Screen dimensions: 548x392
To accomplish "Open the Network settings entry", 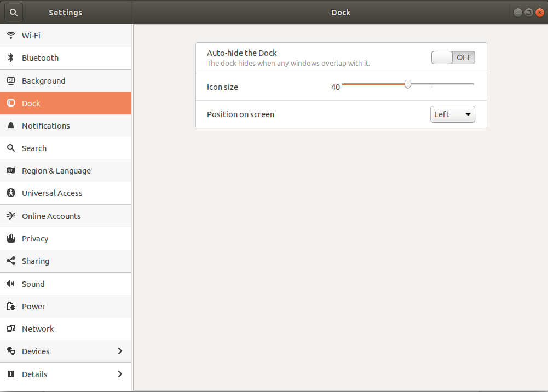I will [x=38, y=329].
